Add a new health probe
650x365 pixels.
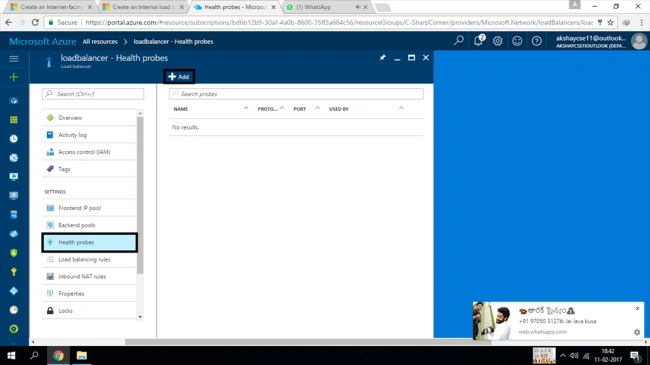pyautogui.click(x=179, y=77)
